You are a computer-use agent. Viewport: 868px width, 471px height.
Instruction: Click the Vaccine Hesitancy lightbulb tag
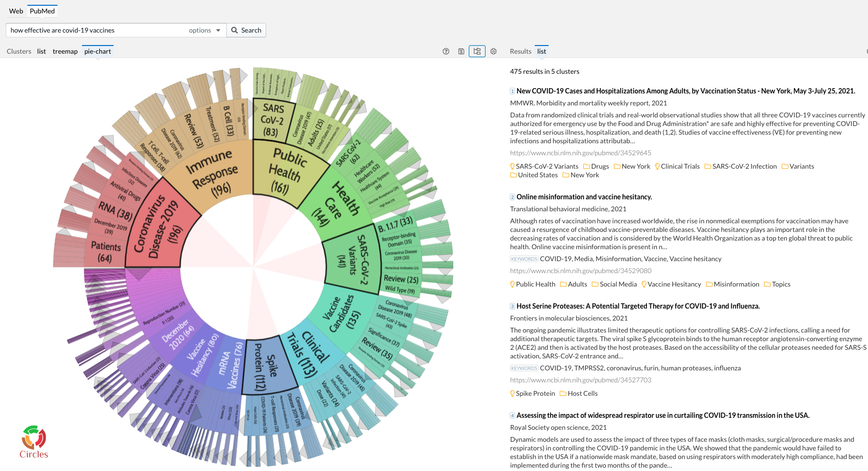pos(671,284)
